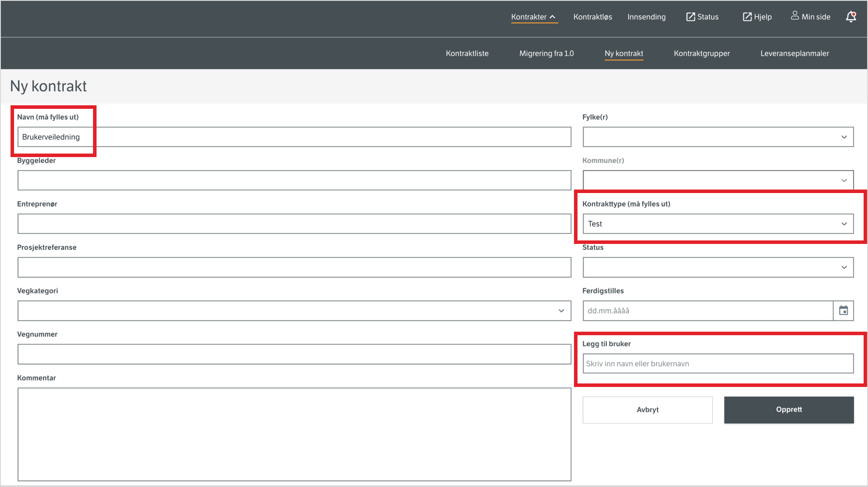Open the Hjelp link
Viewport: 868px width, 487px height.
757,17
